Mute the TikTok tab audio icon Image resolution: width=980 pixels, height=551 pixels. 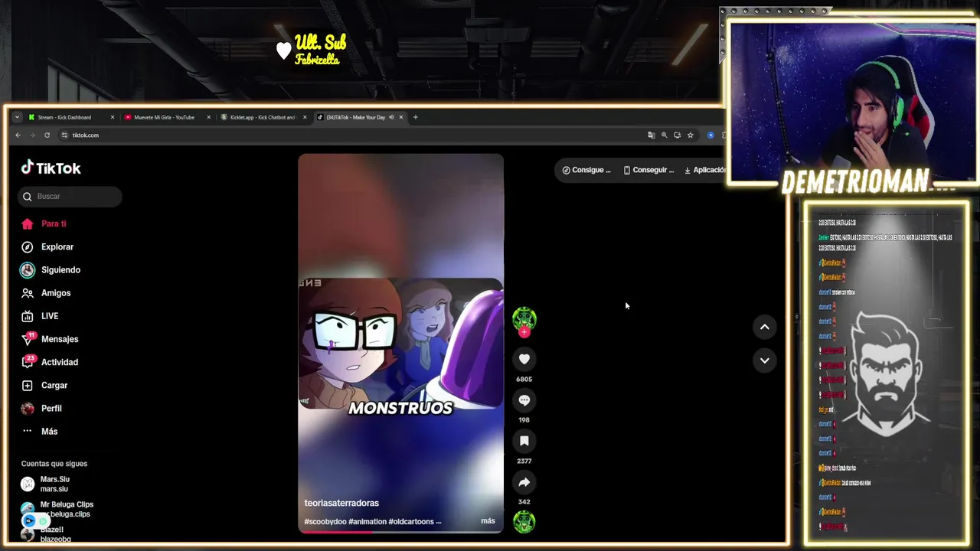[391, 117]
